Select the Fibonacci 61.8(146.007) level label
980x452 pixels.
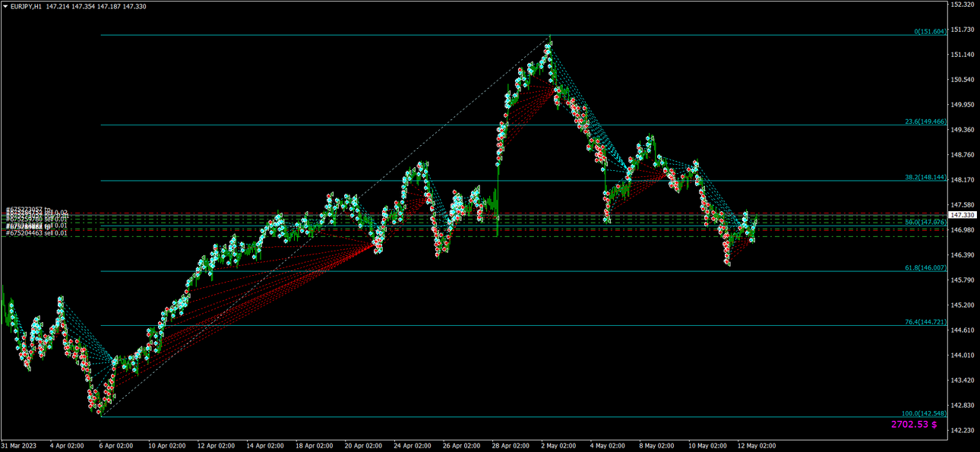coord(925,267)
